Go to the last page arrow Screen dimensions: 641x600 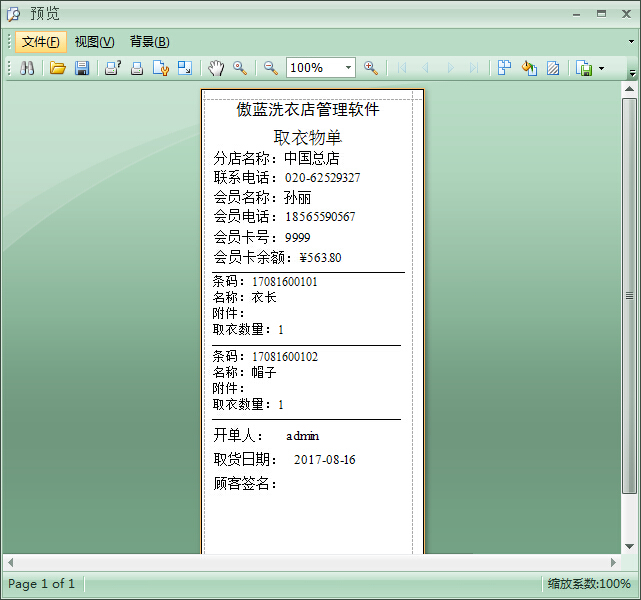(474, 68)
